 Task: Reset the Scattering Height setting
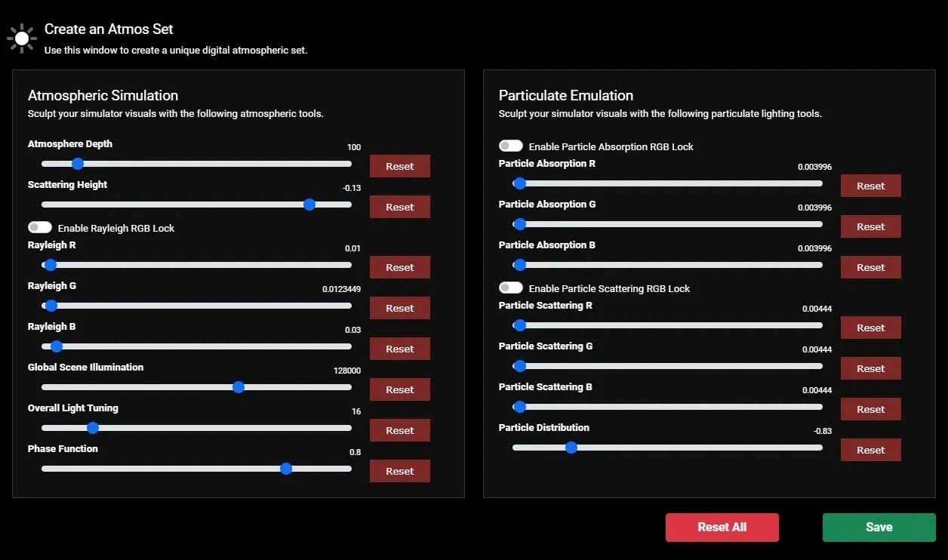(x=399, y=207)
